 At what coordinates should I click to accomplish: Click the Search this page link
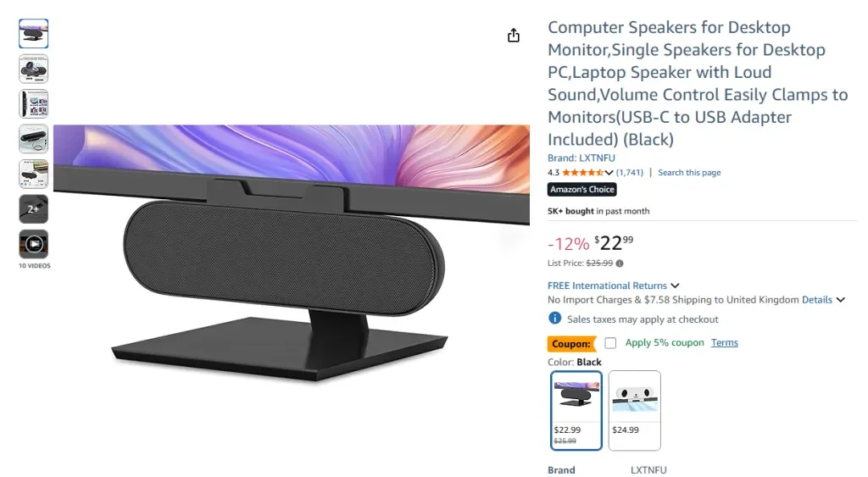point(689,173)
